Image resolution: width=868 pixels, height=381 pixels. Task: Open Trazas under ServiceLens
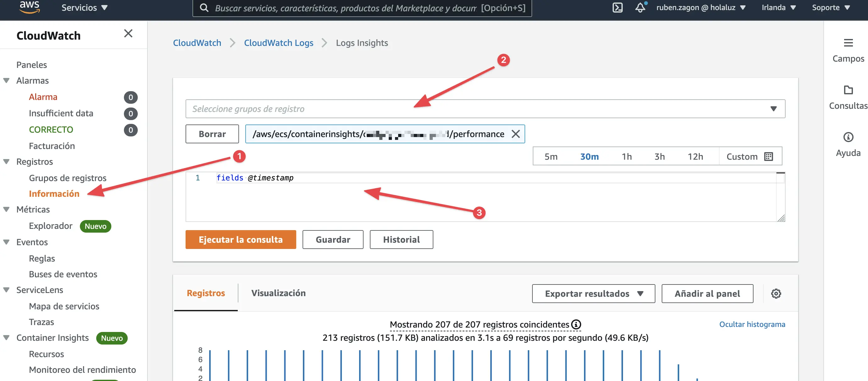click(41, 322)
